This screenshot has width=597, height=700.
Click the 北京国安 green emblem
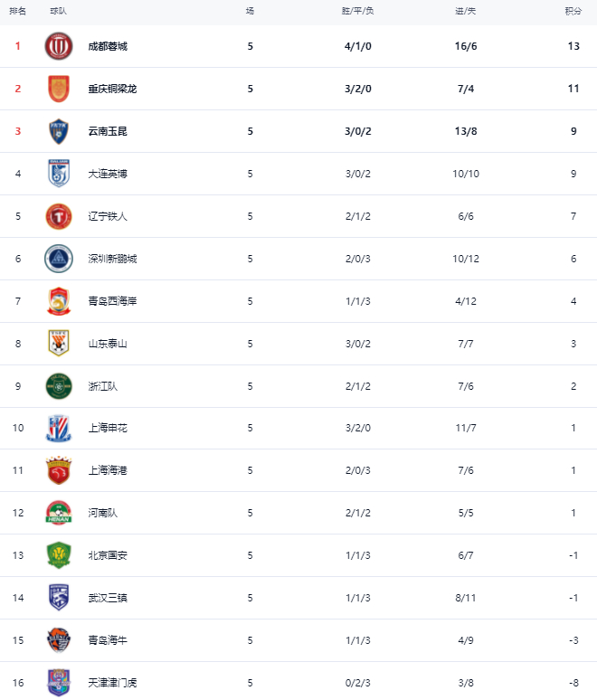[59, 555]
